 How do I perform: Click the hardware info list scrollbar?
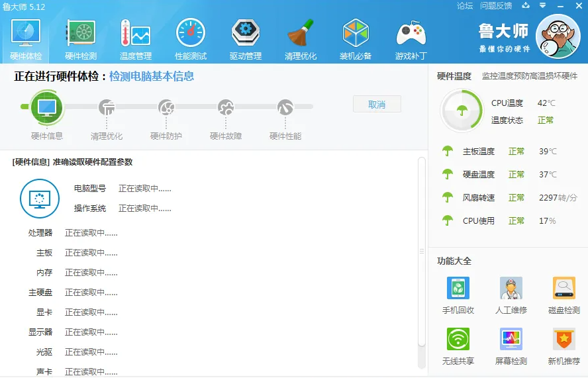[422, 252]
